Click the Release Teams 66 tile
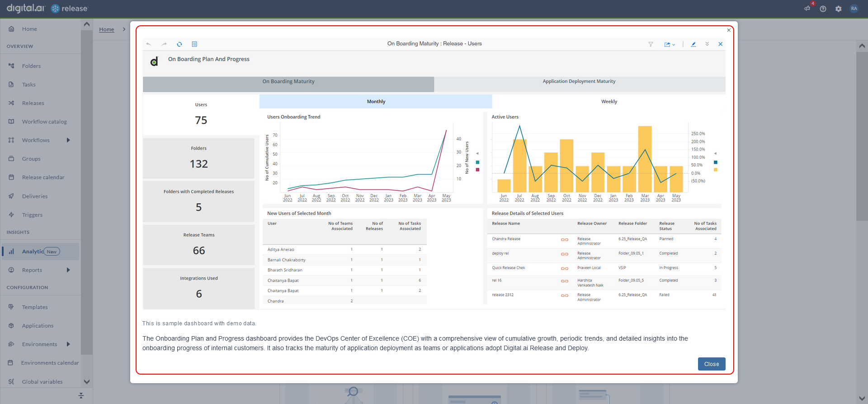The width and height of the screenshot is (868, 404). (199, 245)
